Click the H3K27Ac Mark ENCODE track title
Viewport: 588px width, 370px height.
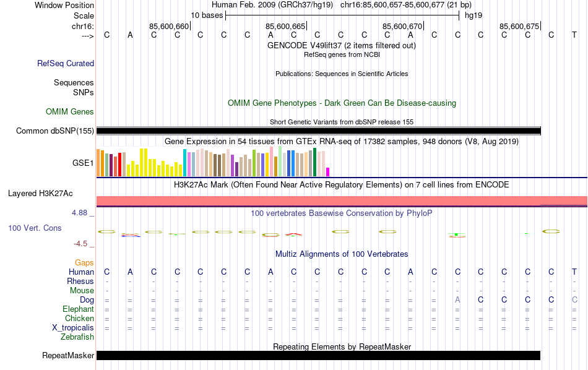point(341,185)
